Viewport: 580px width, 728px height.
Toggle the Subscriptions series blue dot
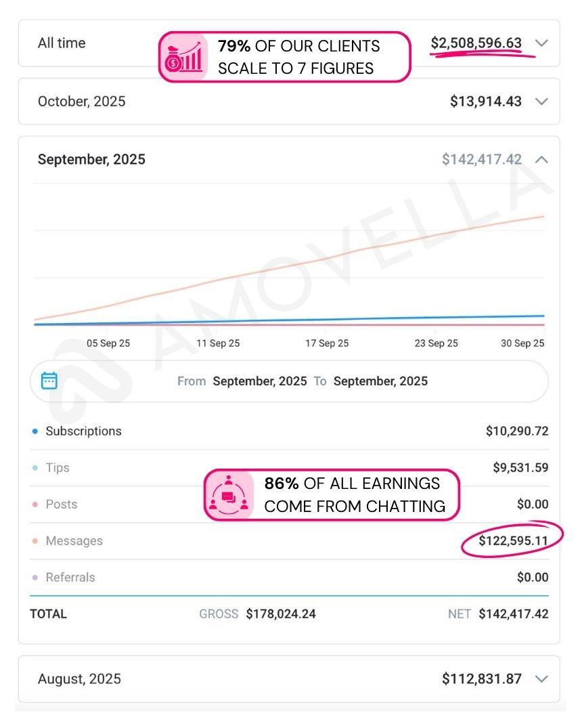tap(35, 431)
